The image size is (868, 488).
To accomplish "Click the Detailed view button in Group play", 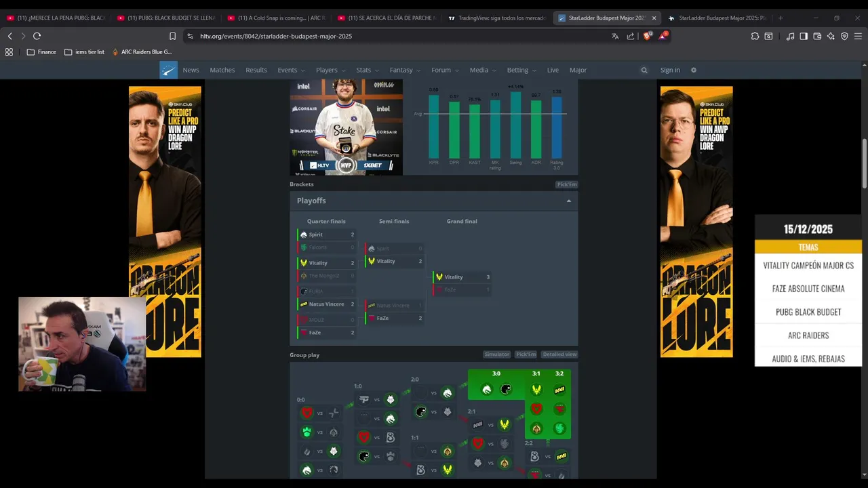I will click(x=559, y=354).
